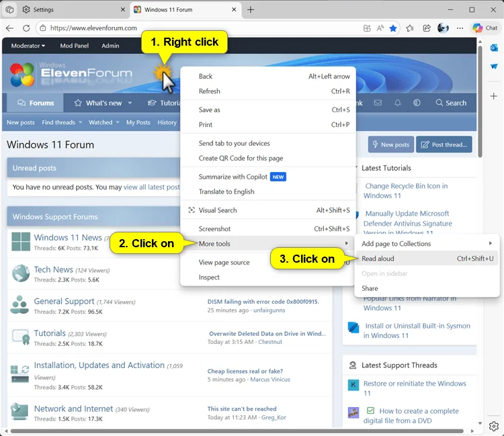Choose Translate to English
The height and width of the screenshot is (436, 504).
[268, 191]
